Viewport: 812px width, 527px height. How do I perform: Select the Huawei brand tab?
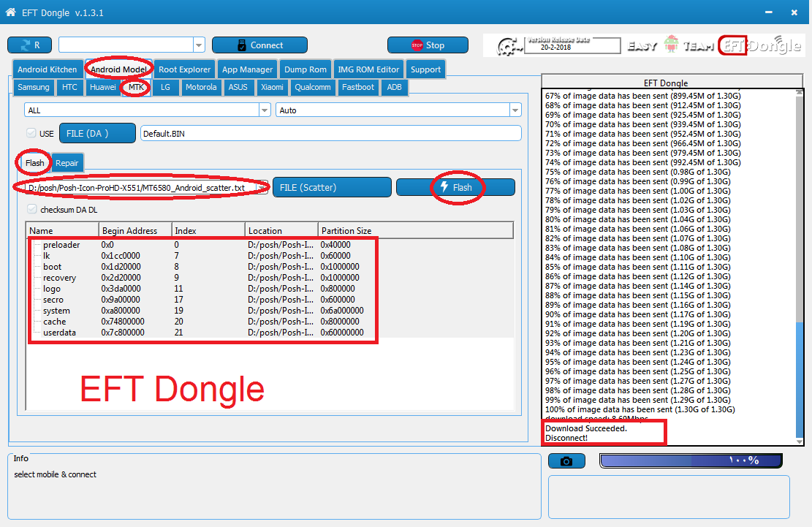click(102, 87)
